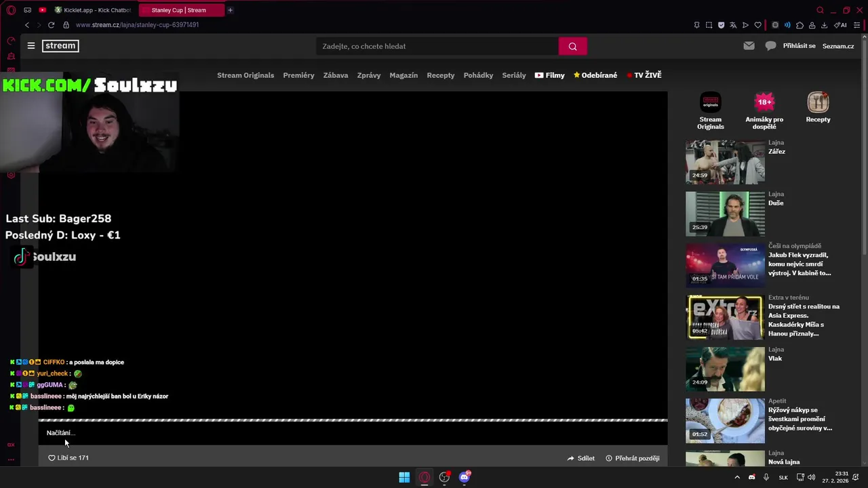Open the profile account icon in toolbar
The height and width of the screenshot is (488, 868).
click(x=812, y=25)
